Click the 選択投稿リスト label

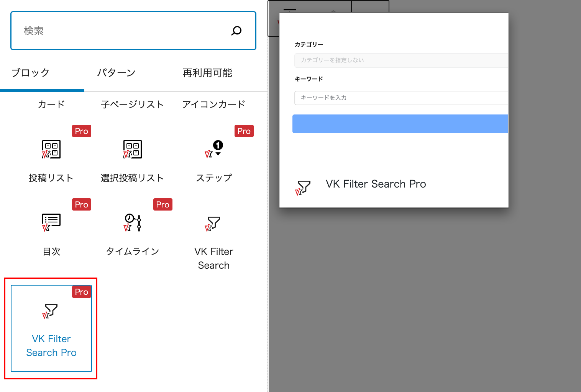click(132, 178)
